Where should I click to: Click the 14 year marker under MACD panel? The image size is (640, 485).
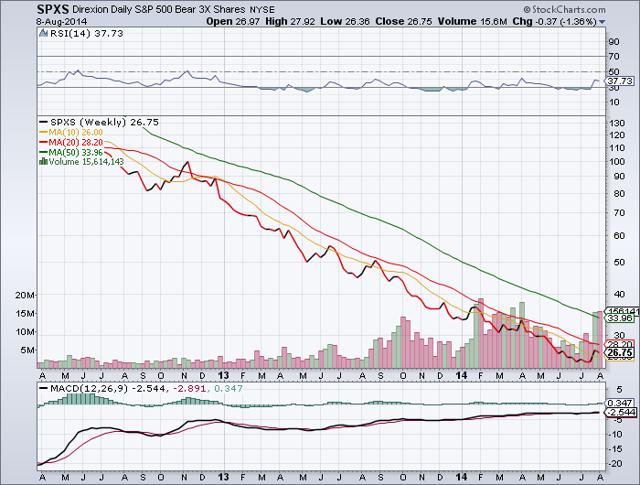tap(462, 477)
